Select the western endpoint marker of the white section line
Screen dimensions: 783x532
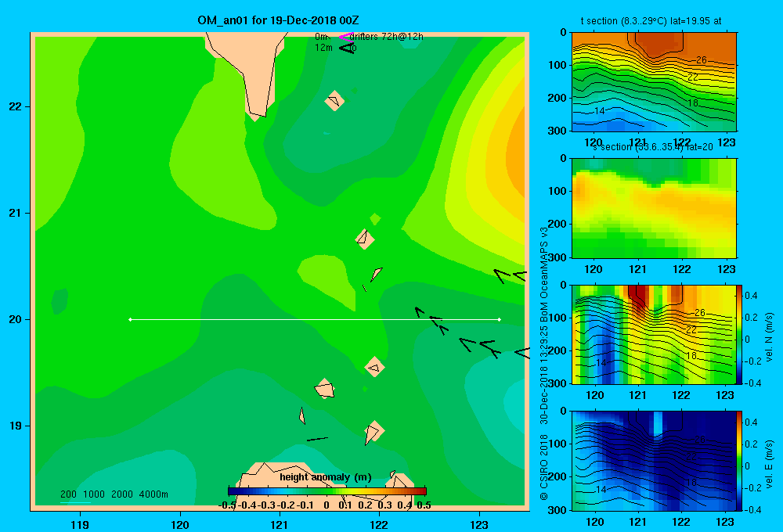(x=130, y=319)
